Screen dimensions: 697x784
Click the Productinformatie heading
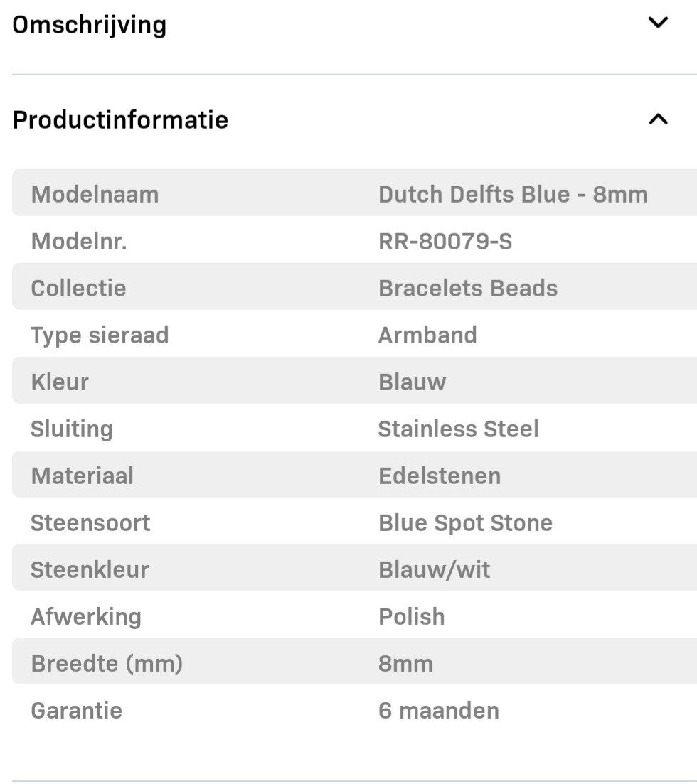pos(120,119)
